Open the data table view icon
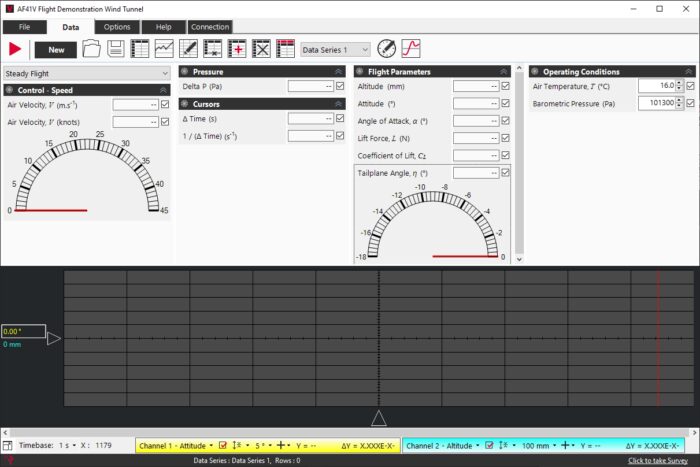 [140, 49]
